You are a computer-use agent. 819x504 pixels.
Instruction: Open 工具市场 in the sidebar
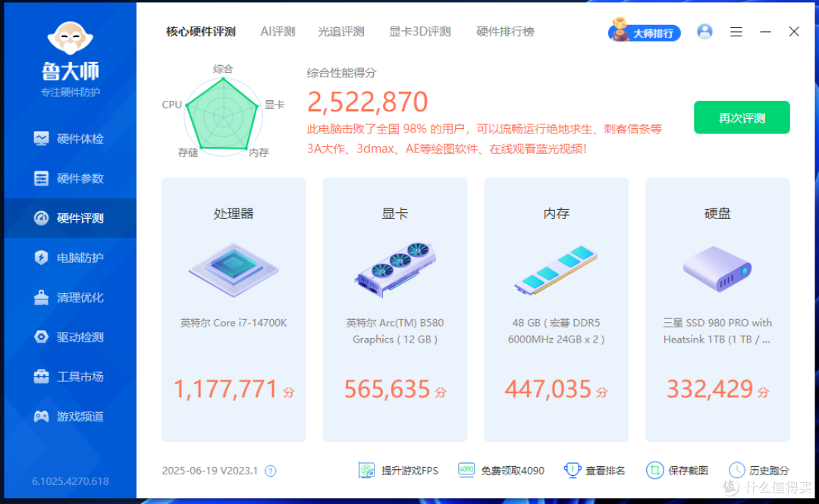click(x=70, y=377)
